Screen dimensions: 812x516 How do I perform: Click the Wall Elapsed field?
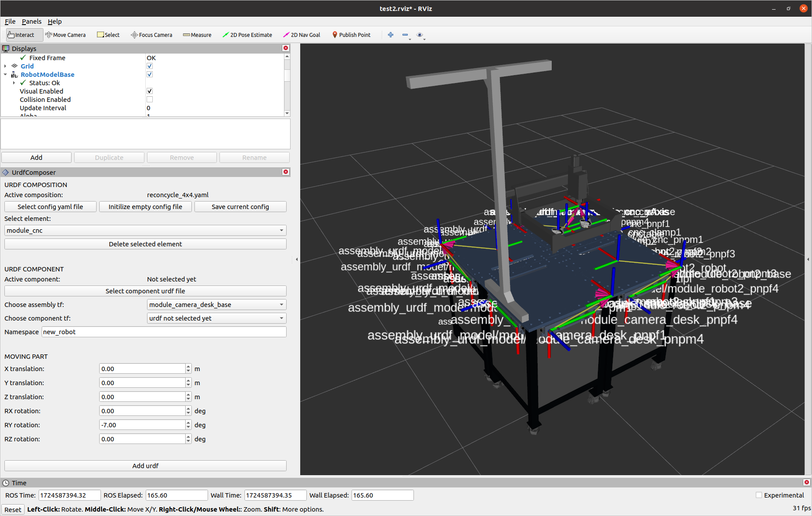tap(382, 495)
